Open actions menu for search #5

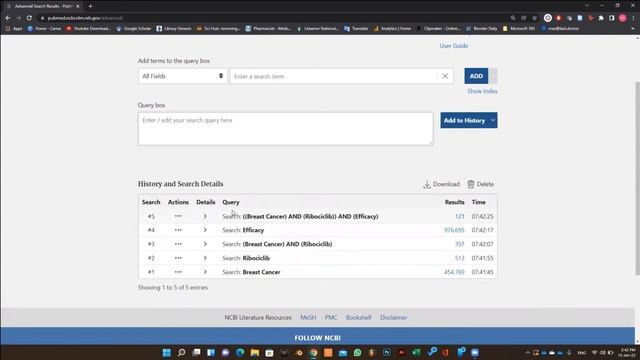click(x=178, y=216)
